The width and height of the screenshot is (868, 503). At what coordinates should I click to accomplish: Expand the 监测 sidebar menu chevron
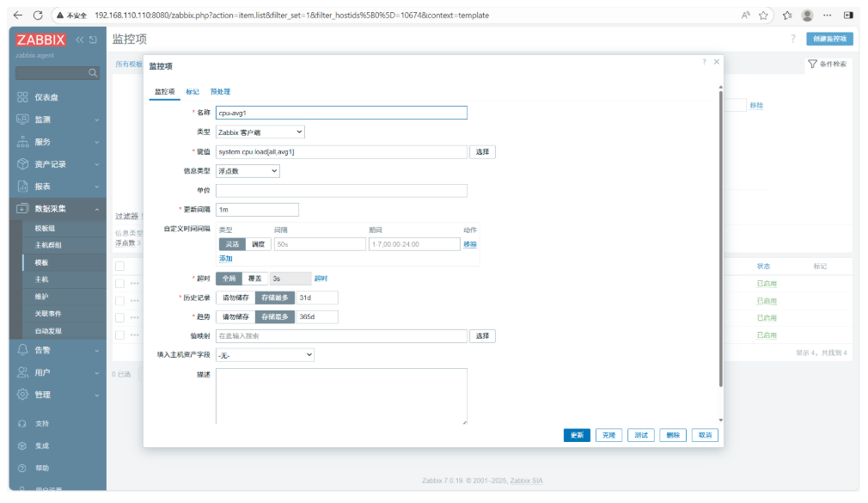pyautogui.click(x=97, y=120)
